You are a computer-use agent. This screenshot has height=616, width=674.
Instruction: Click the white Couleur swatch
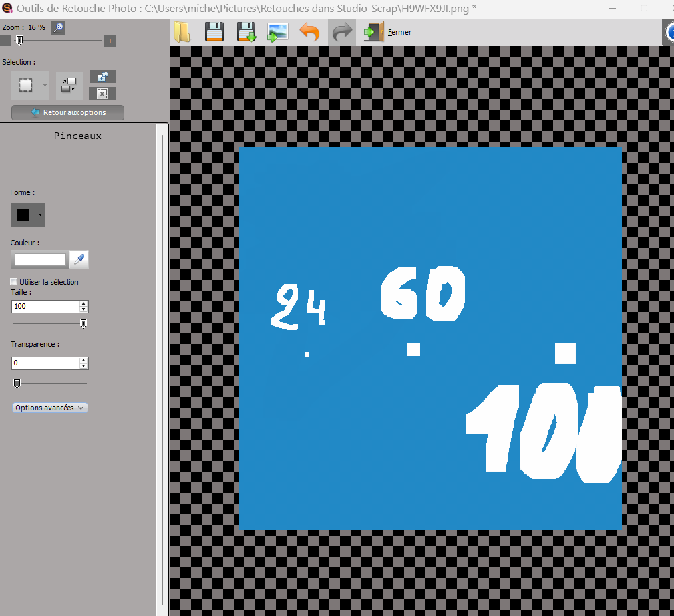pyautogui.click(x=40, y=259)
